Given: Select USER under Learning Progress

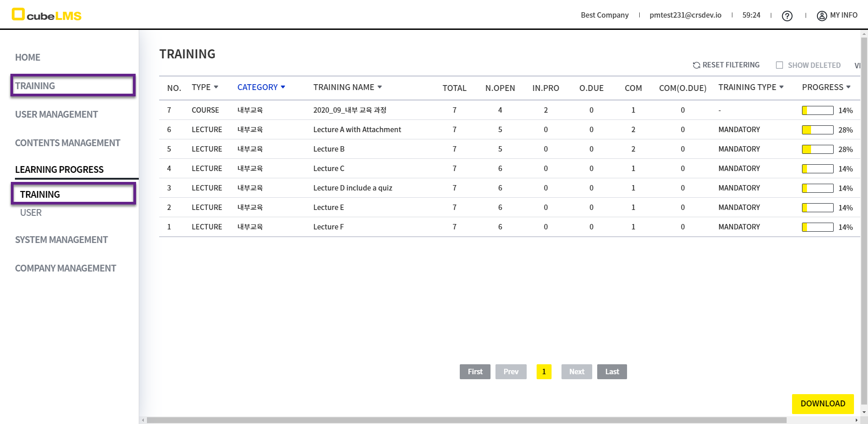Looking at the screenshot, I should 31,213.
